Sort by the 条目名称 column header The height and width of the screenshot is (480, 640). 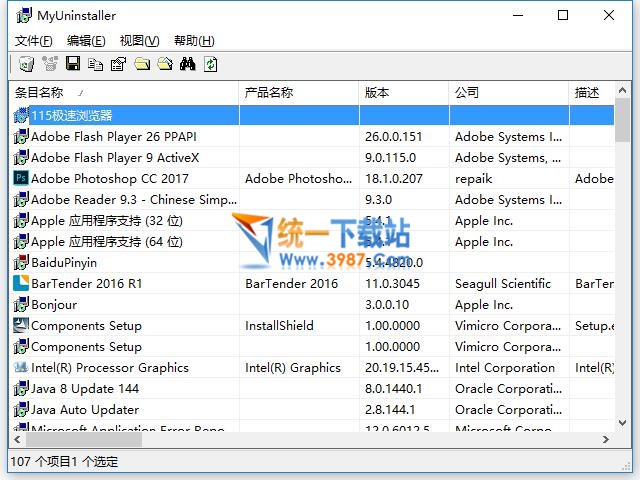(x=124, y=93)
